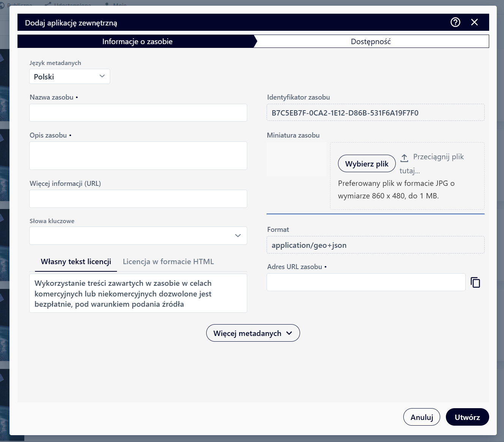Open the help question mark icon
Screen dimensions: 504x442
click(x=455, y=22)
